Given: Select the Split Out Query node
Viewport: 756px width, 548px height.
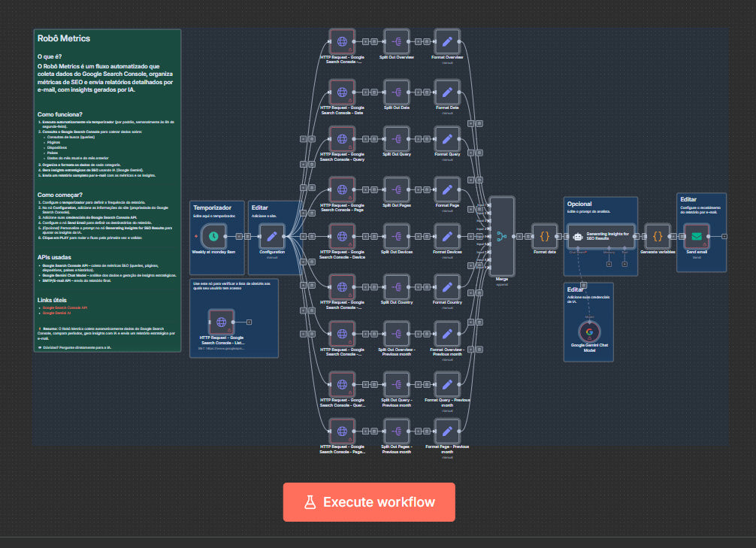Looking at the screenshot, I should pyautogui.click(x=396, y=139).
